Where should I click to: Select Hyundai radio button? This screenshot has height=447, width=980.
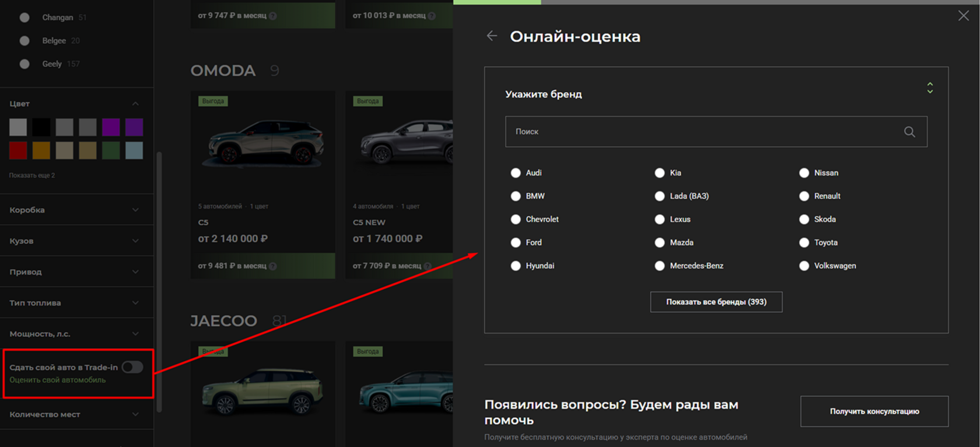coord(516,266)
